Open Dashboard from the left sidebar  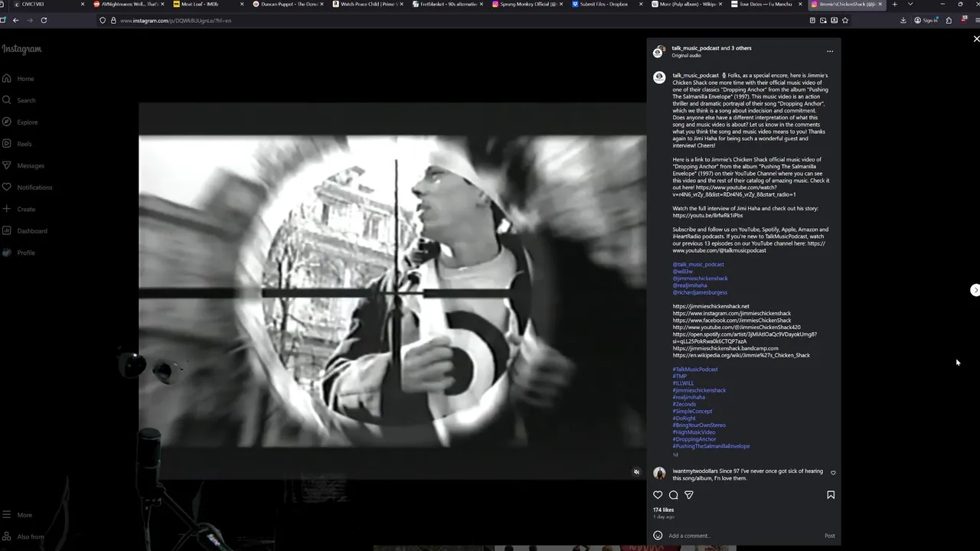pos(24,230)
